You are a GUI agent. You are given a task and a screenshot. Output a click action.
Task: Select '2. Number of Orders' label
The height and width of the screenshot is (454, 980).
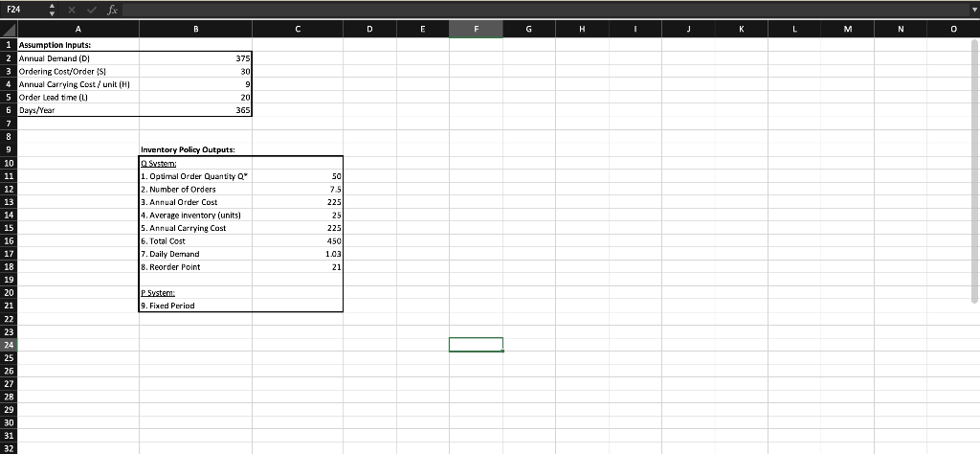click(195, 189)
